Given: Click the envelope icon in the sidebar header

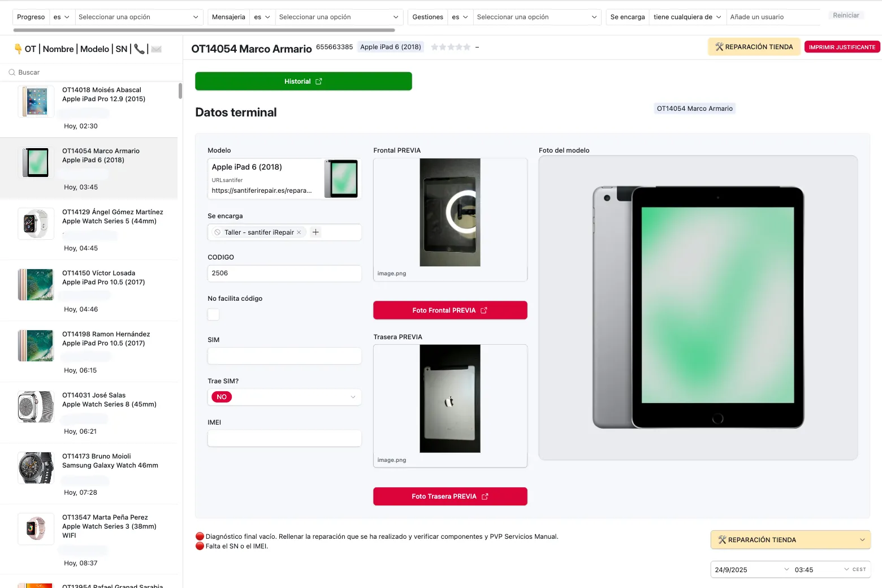Looking at the screenshot, I should (157, 49).
